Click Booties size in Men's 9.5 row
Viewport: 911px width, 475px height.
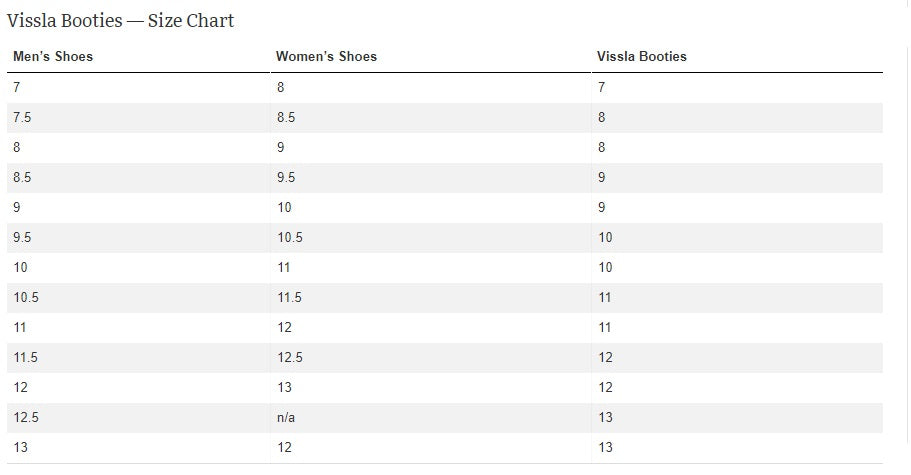pyautogui.click(x=605, y=237)
